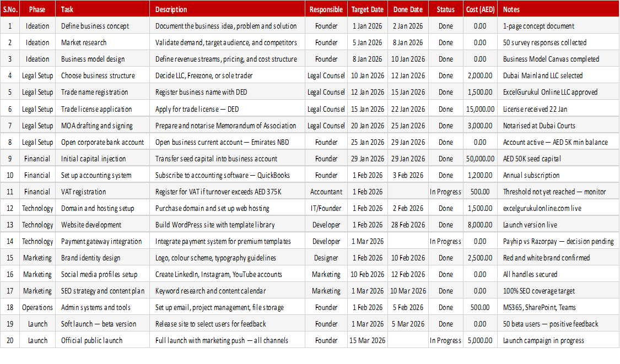Click the 'Official public launch' task cell
Image resolution: width=620 pixels, height=364 pixels.
(x=103, y=341)
